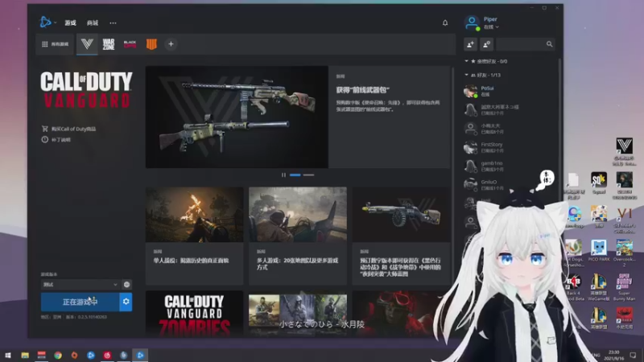Select friend 小梅太大 in list
644x362 pixels.
[510, 129]
